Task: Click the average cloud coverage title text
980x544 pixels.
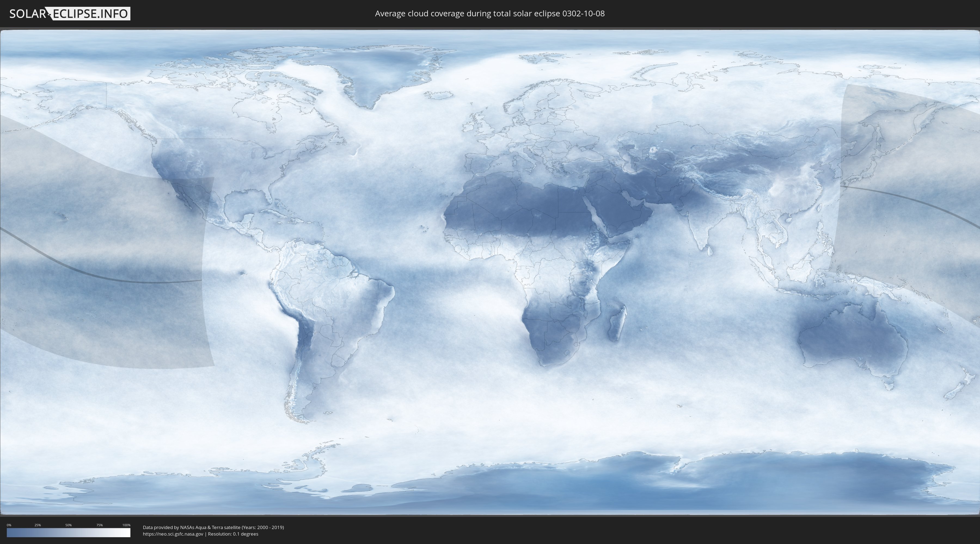Action: [490, 13]
